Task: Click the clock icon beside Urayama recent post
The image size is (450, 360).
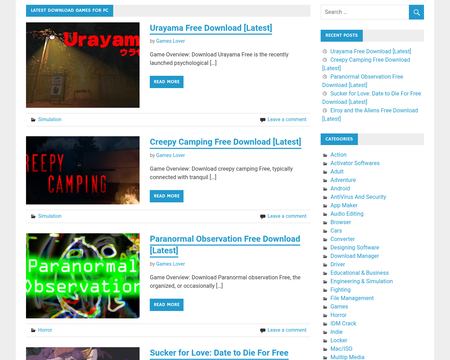Action: (325, 51)
